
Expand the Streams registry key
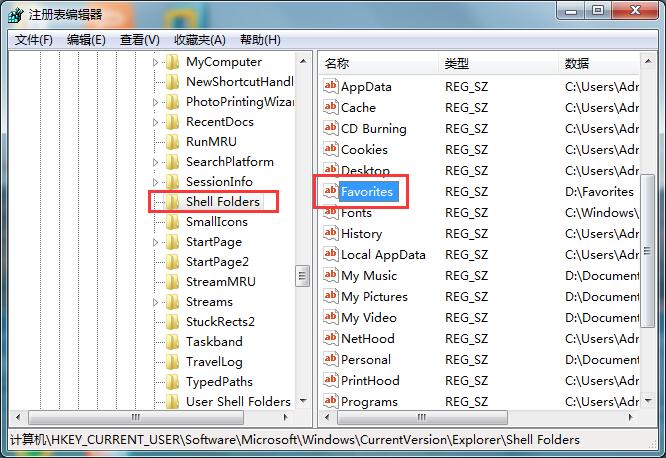pyautogui.click(x=155, y=302)
